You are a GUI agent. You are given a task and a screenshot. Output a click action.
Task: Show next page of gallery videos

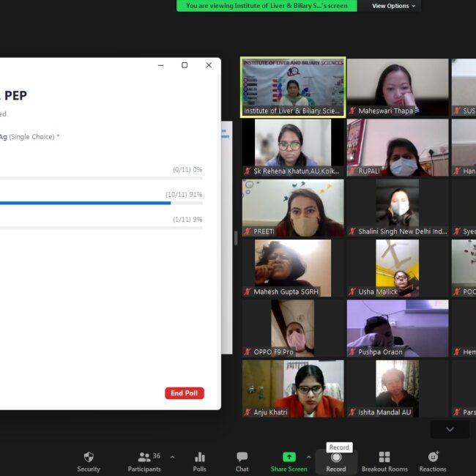[450, 429]
